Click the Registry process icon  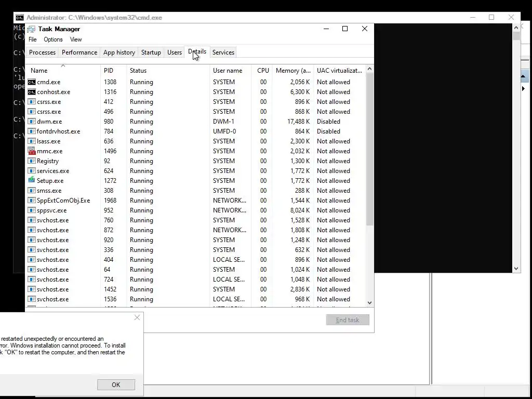point(32,161)
